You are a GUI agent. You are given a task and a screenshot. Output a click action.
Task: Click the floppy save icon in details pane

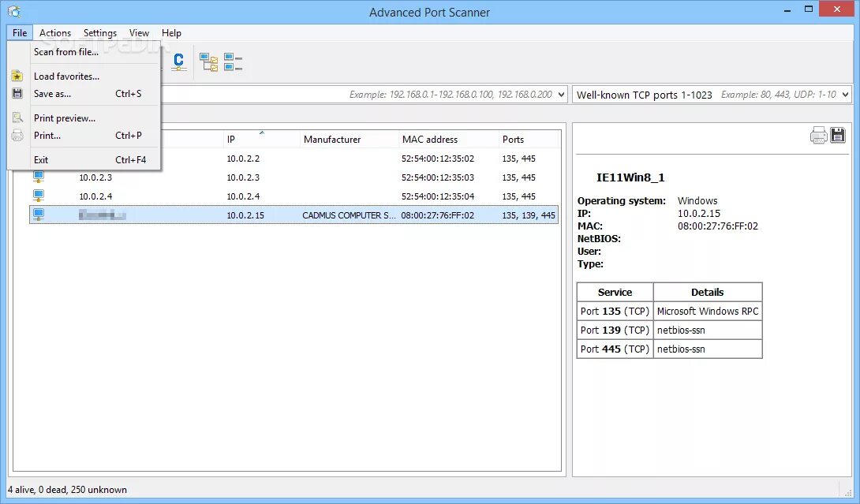coord(837,135)
